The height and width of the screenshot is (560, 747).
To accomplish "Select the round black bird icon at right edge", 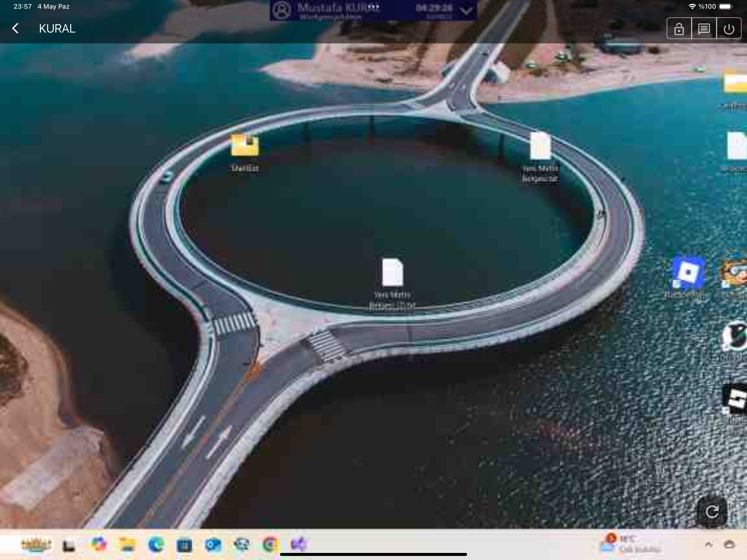I will click(735, 336).
